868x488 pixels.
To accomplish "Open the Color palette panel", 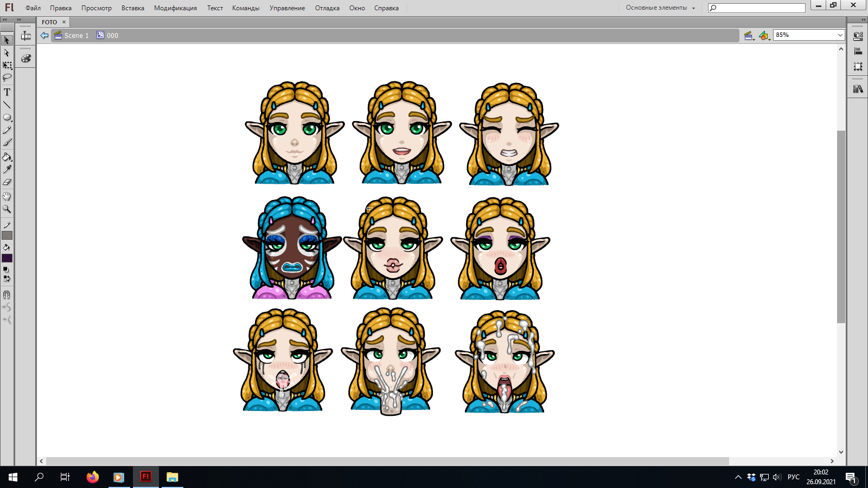I will coord(25,59).
